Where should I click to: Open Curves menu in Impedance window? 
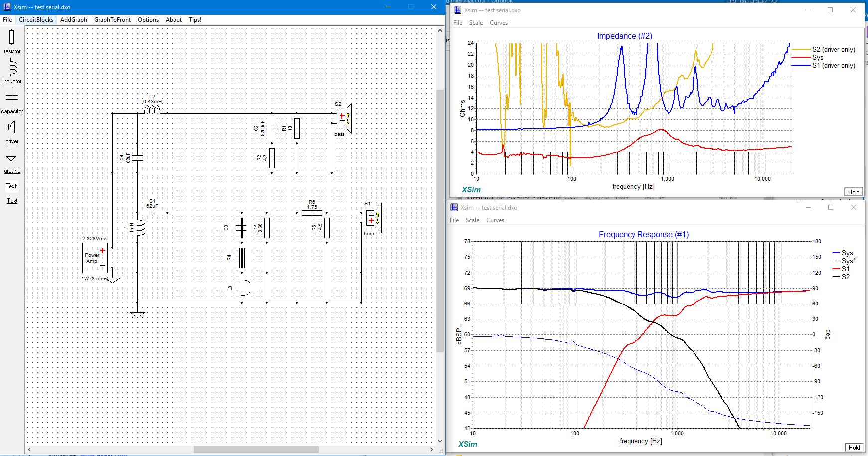click(x=499, y=23)
